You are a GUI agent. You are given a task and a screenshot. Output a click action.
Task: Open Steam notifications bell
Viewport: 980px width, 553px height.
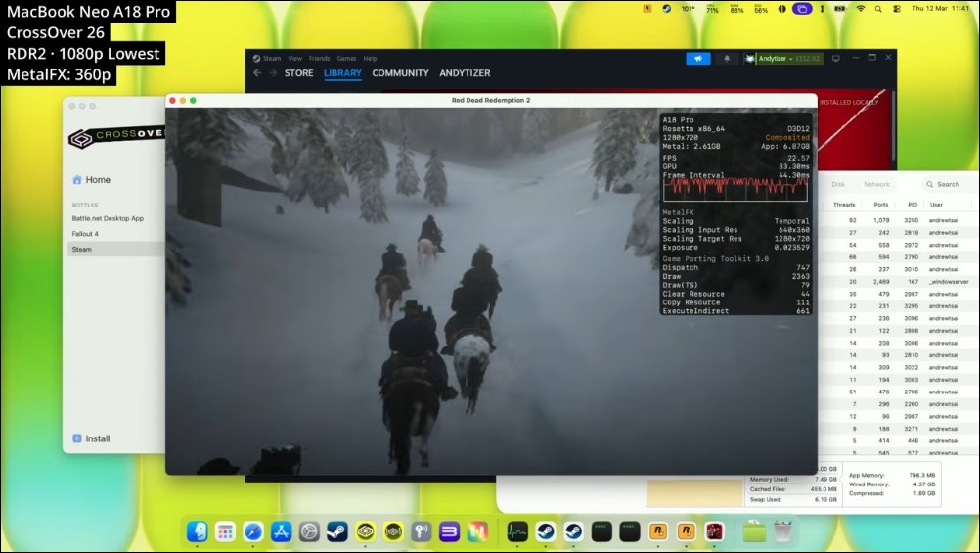(727, 58)
